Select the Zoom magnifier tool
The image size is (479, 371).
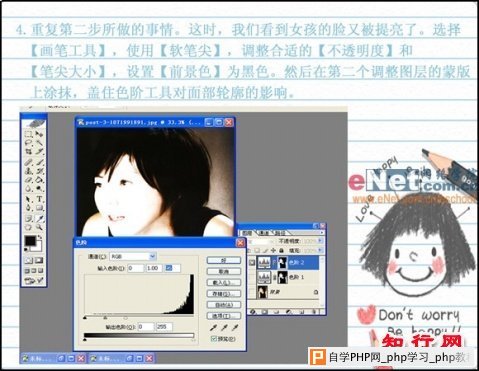(x=39, y=228)
